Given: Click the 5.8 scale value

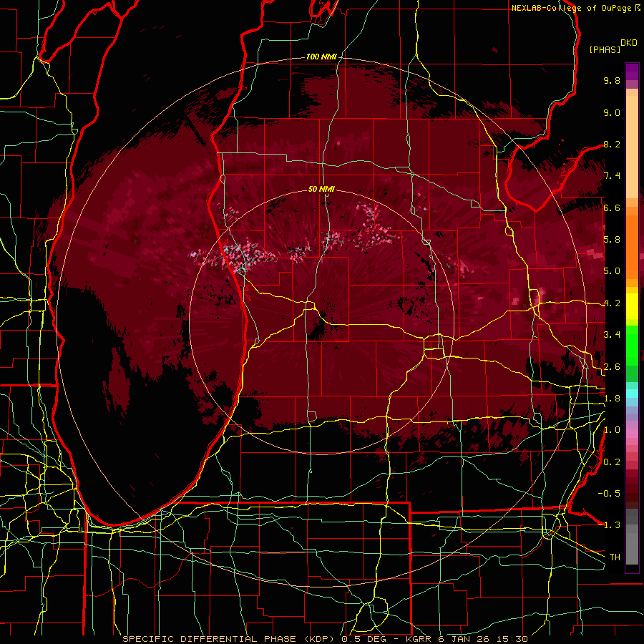Looking at the screenshot, I should 612,240.
